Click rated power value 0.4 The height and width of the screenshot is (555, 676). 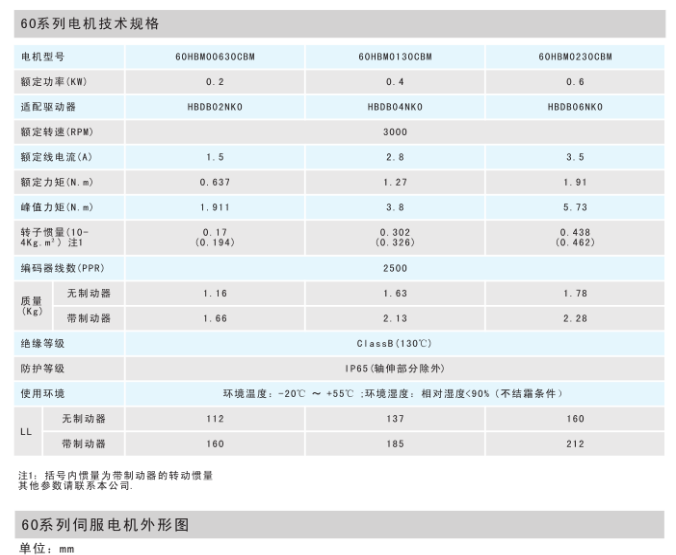(x=395, y=82)
